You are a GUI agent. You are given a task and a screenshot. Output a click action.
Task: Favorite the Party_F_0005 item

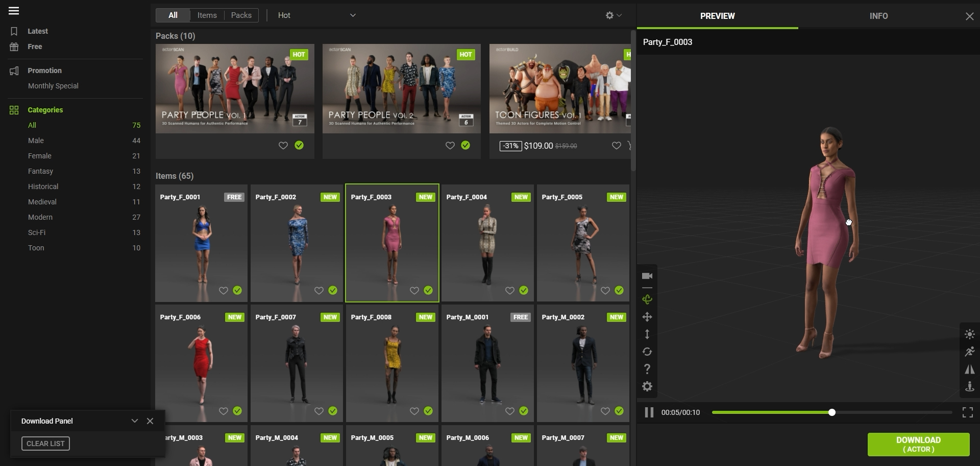click(605, 291)
